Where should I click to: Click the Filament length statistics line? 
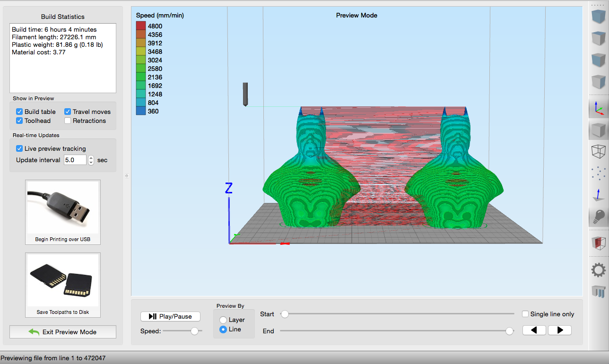pos(54,37)
